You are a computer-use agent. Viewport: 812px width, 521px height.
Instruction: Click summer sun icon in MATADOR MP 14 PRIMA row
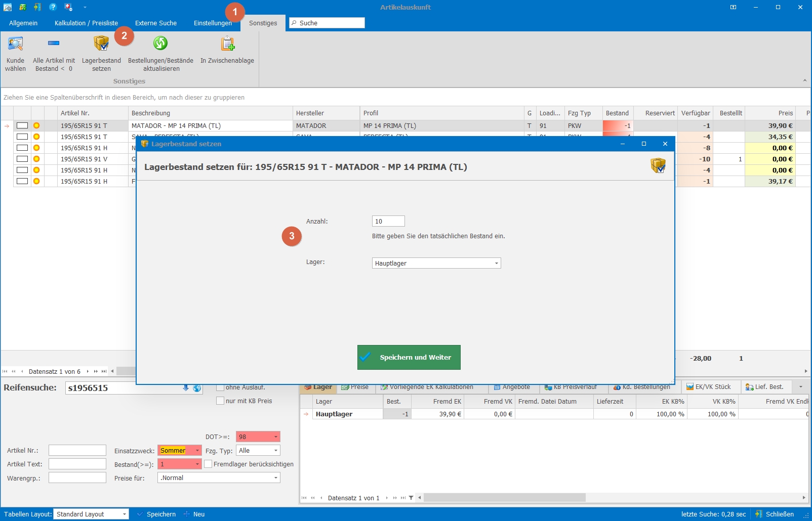pyautogui.click(x=36, y=125)
